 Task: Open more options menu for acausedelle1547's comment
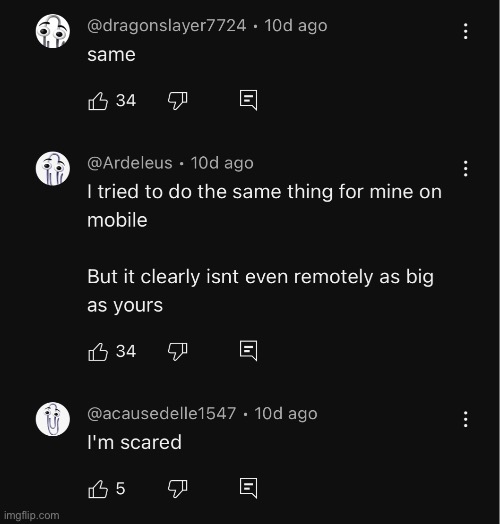click(466, 419)
